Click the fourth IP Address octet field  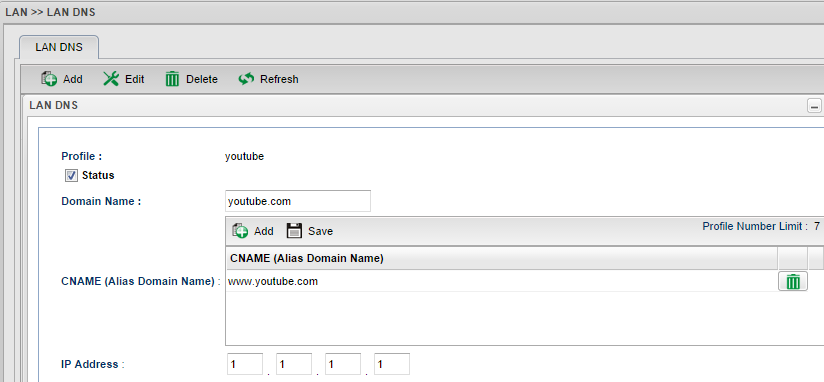pos(392,364)
